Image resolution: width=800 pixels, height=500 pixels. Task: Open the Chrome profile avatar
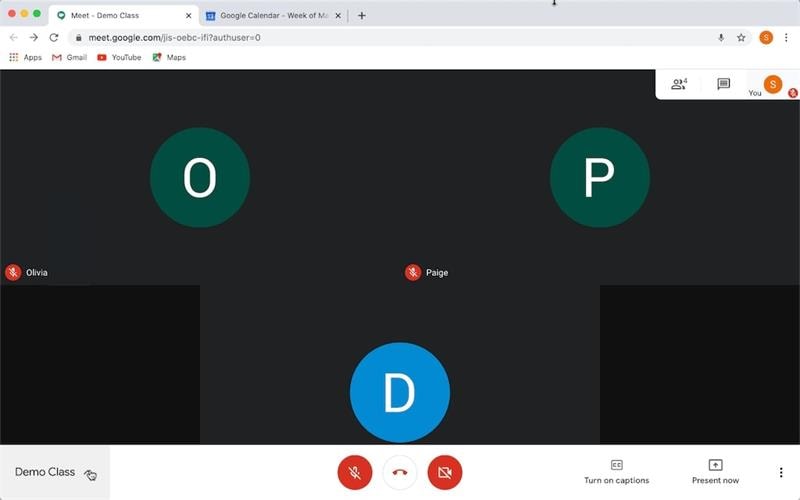click(x=766, y=37)
